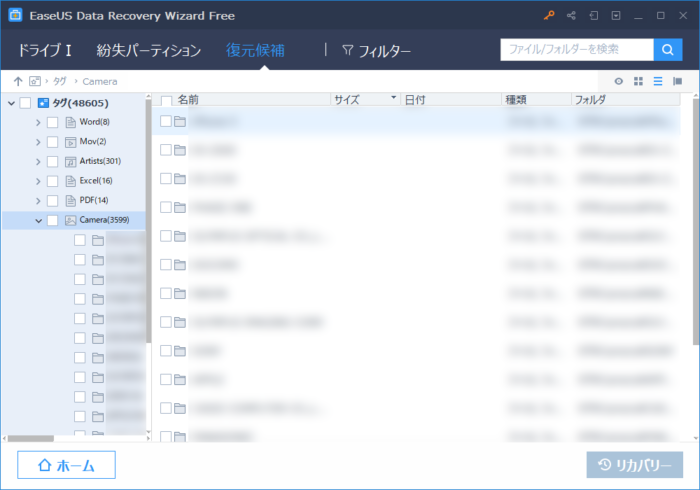700x490 pixels.
Task: Check the PDF(14) checkbox
Action: click(x=53, y=200)
